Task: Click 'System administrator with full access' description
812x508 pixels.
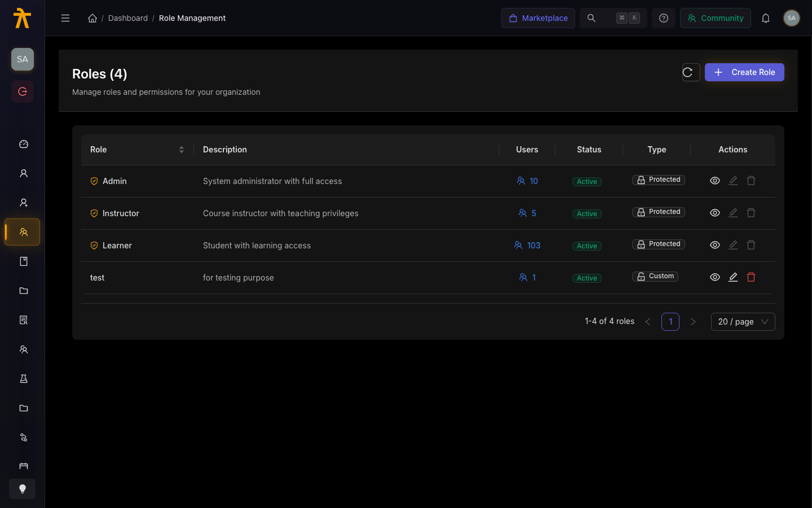Action: coord(272,181)
